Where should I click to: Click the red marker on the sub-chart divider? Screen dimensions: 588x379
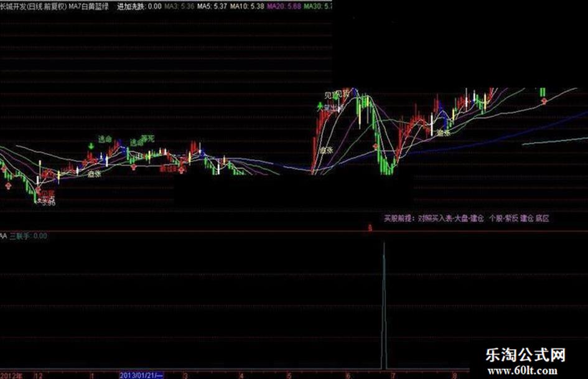[370, 228]
